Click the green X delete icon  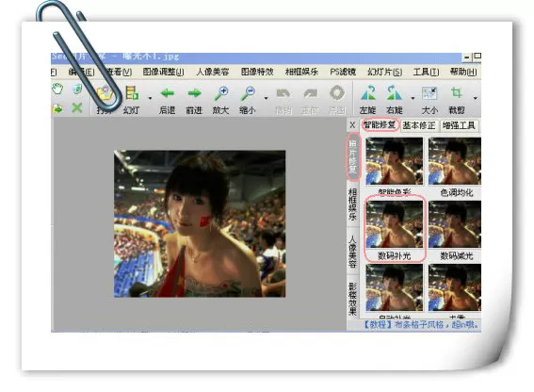(x=77, y=108)
